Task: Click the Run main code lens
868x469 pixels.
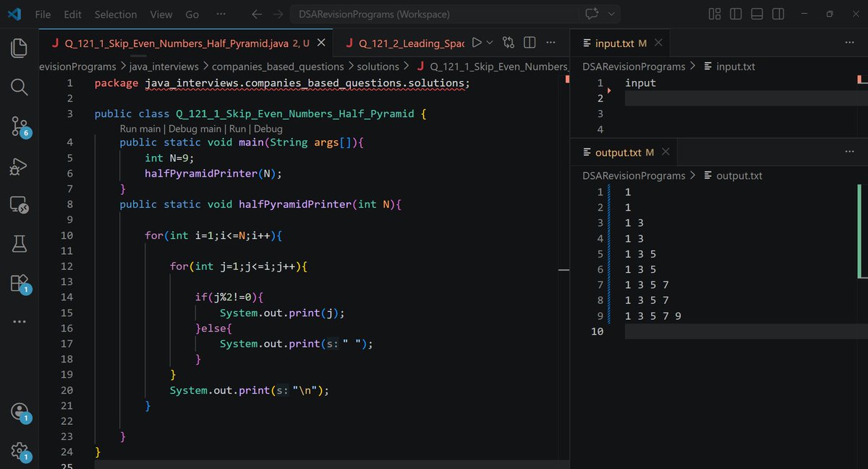Action: [x=141, y=128]
